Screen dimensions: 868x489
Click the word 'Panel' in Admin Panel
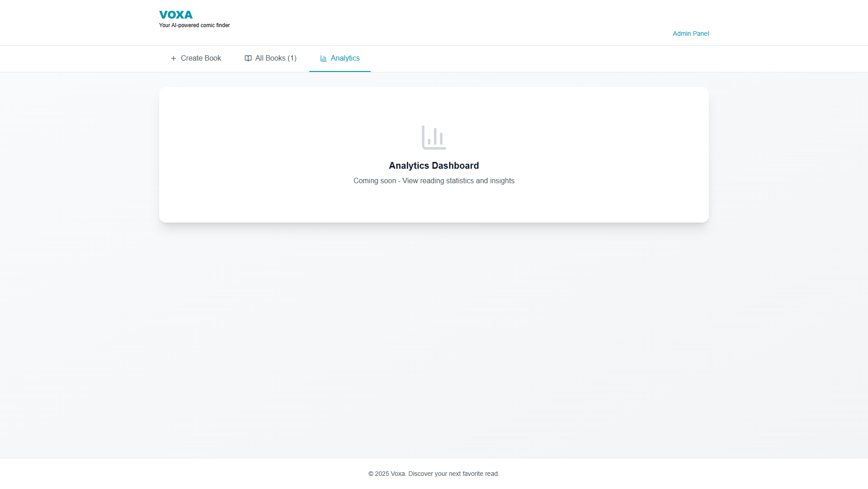[701, 33]
